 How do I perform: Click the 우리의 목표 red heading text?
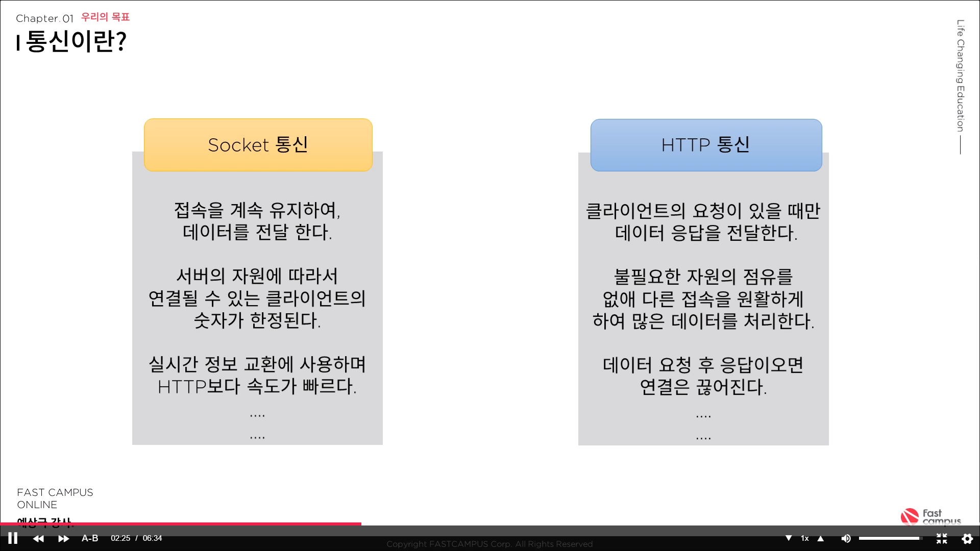coord(105,17)
